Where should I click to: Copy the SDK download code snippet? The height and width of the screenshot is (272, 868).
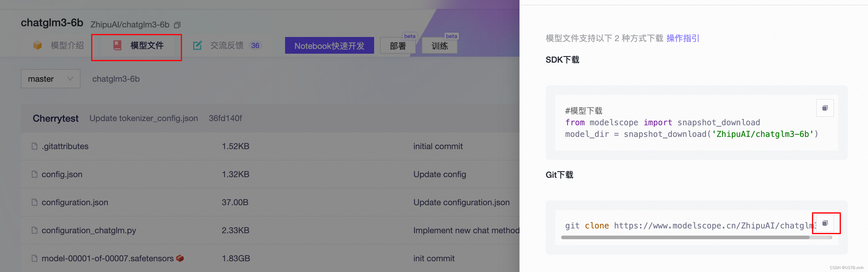coord(825,108)
